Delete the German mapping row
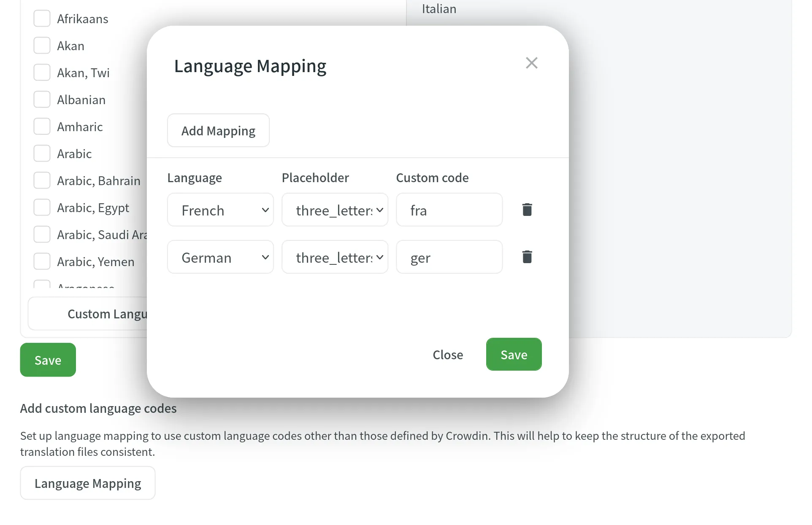 tap(526, 257)
